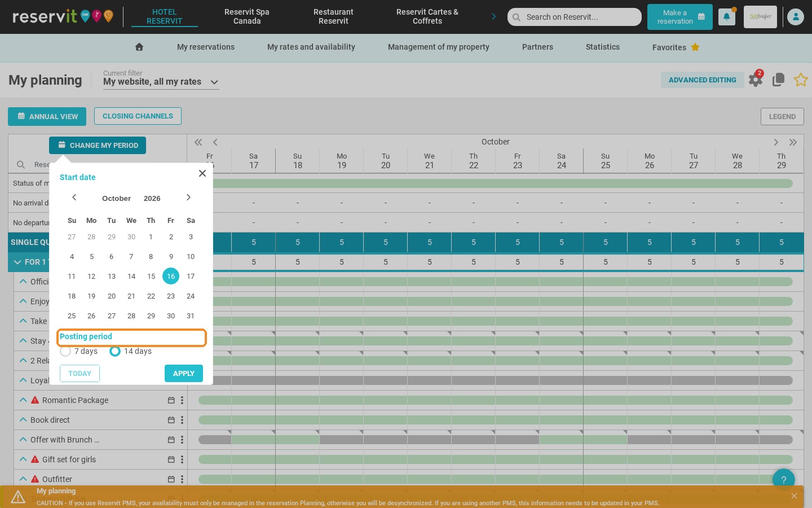The width and height of the screenshot is (812, 508).
Task: Click the APPLY button in date picker
Action: point(184,373)
